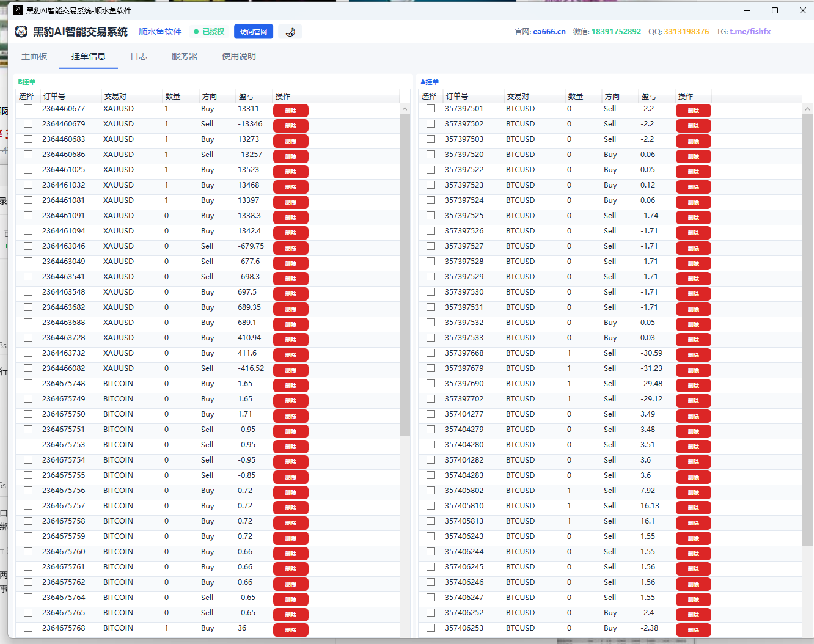814x644 pixels.
Task: Go to the 使用说明 tab
Action: tap(239, 56)
